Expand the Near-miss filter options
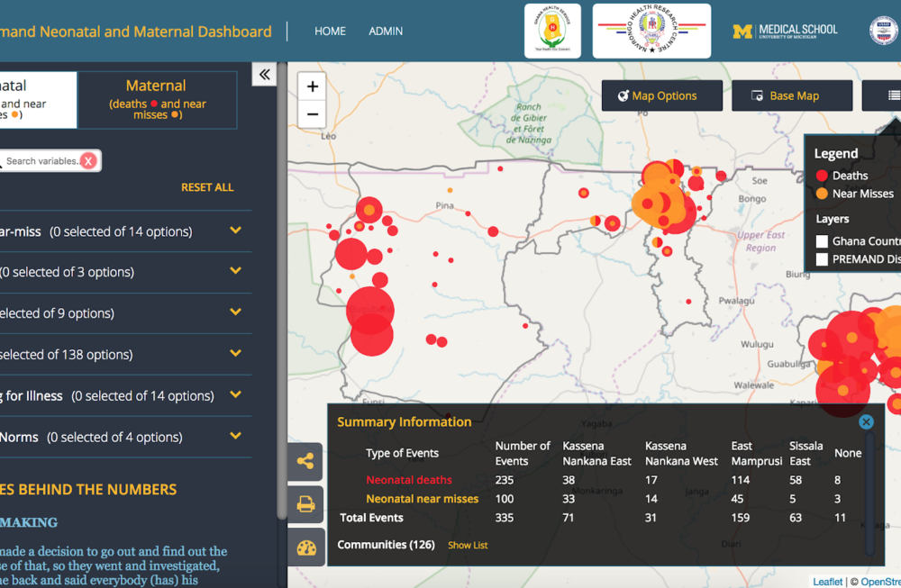The width and height of the screenshot is (901, 588). pyautogui.click(x=236, y=231)
